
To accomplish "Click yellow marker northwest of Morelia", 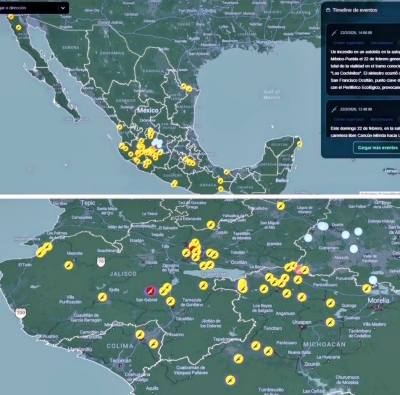I will click(367, 289).
